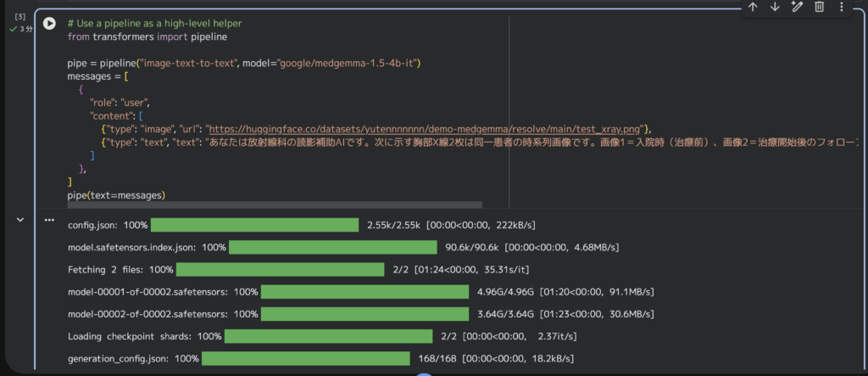Collapse the cell output with the chevron
The height and width of the screenshot is (376, 868).
[x=19, y=221]
